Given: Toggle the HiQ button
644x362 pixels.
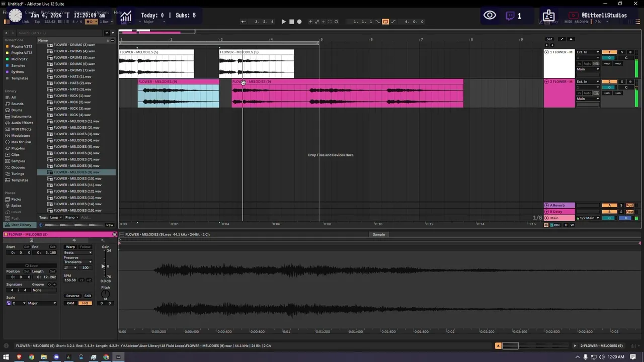Looking at the screenshot, I should [x=85, y=303].
